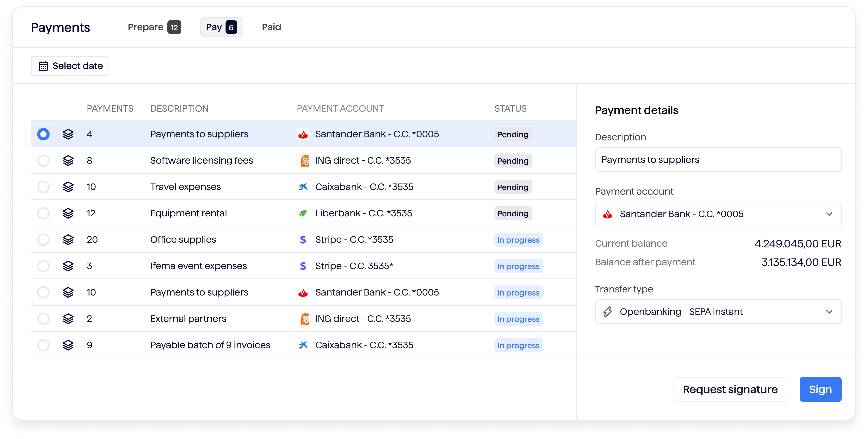Click the Balance after payment value 3.135.134,00 EUR
This screenshot has width=868, height=439.
tap(801, 262)
